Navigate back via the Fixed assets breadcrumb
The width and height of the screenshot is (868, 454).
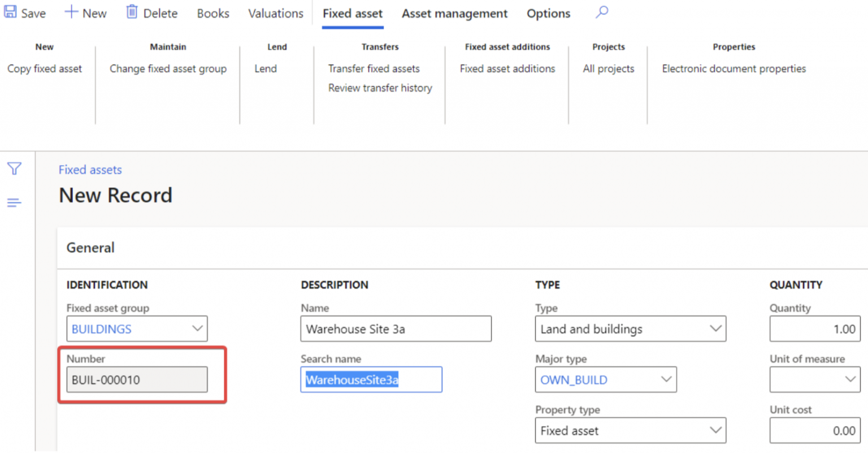pyautogui.click(x=90, y=170)
